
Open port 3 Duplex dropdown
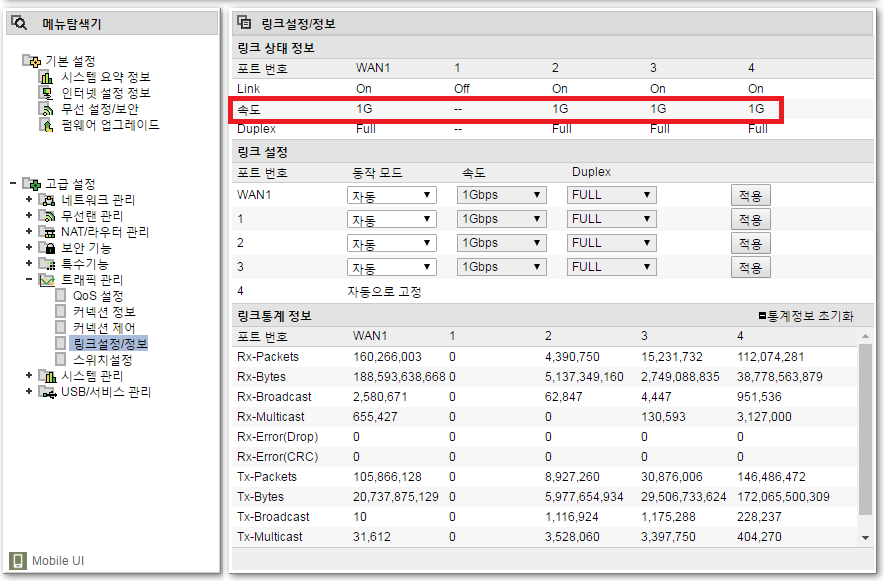pyautogui.click(x=611, y=267)
